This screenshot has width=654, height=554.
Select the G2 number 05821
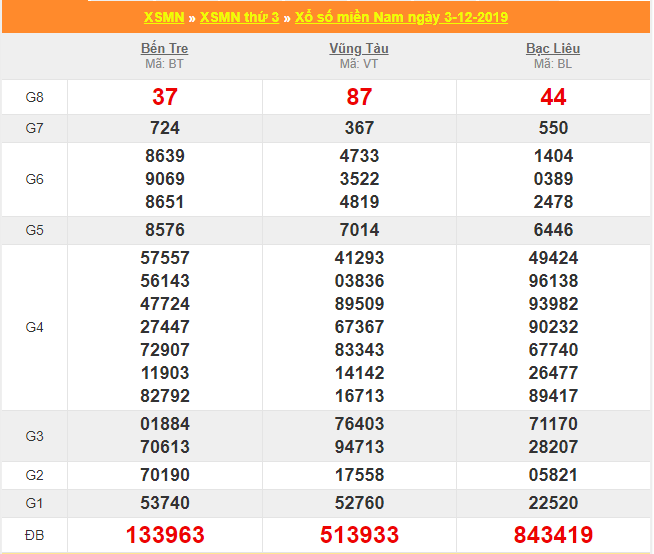[x=553, y=475]
